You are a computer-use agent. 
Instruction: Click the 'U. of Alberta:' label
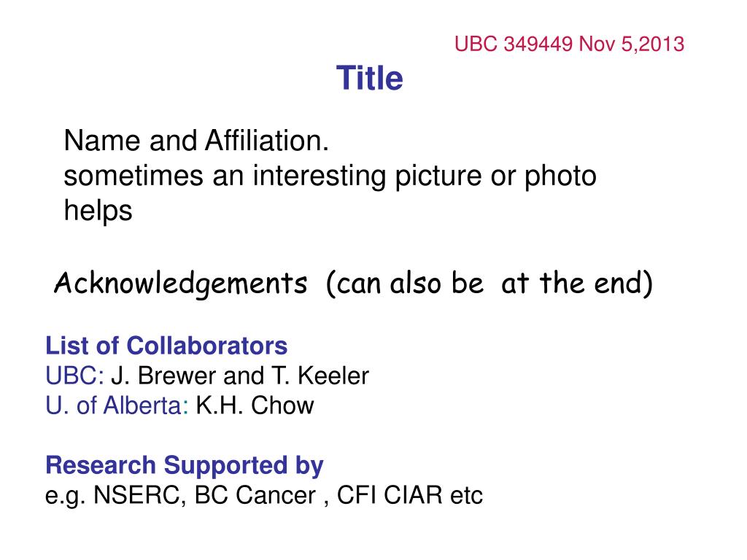click(117, 405)
